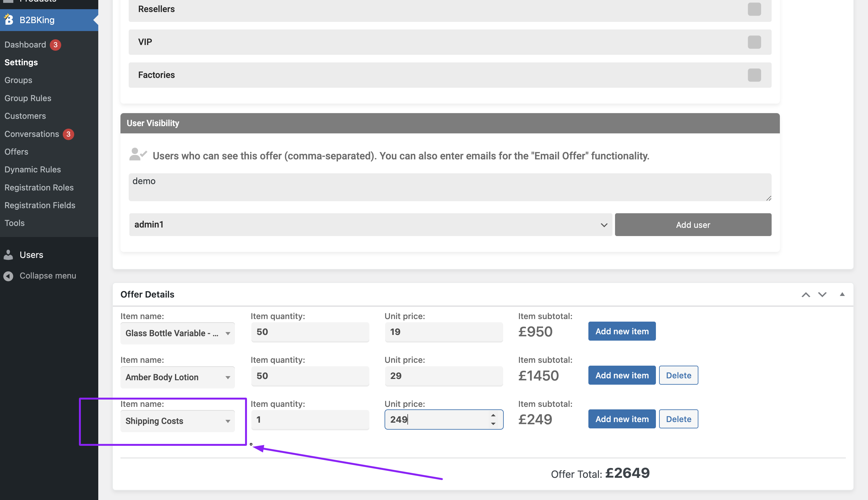Click Add new item on Shipping Costs row
Screen dimensions: 868x500
tap(622, 419)
